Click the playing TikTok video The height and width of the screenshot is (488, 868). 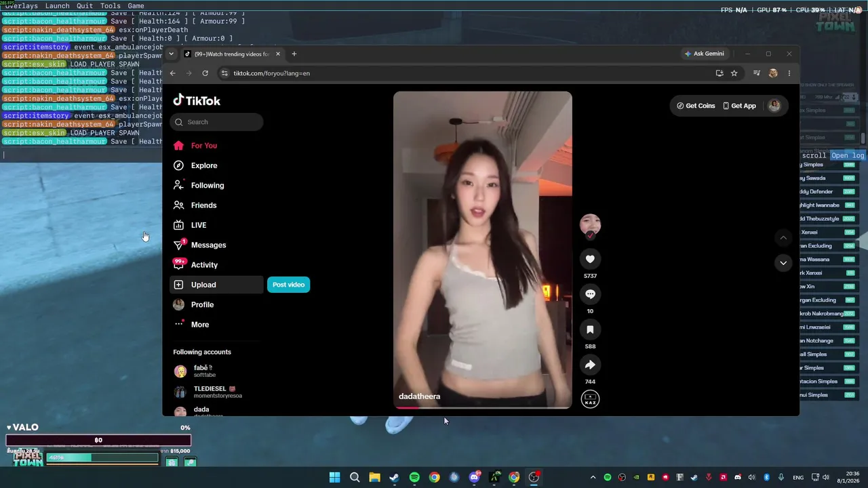483,250
